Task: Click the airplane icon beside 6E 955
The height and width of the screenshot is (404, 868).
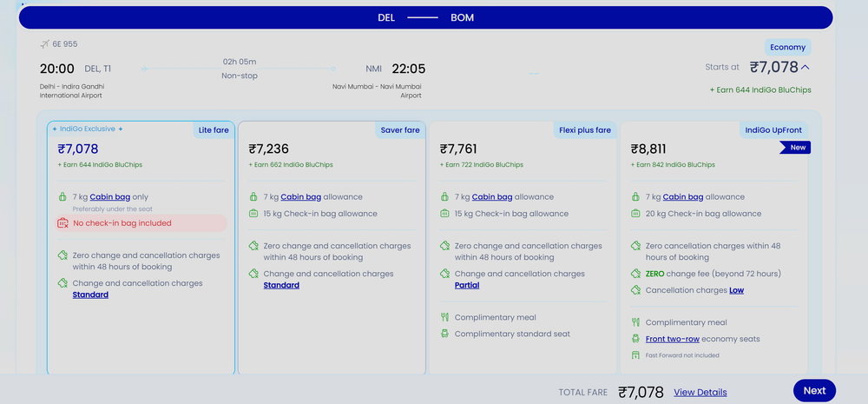Action: [x=45, y=43]
